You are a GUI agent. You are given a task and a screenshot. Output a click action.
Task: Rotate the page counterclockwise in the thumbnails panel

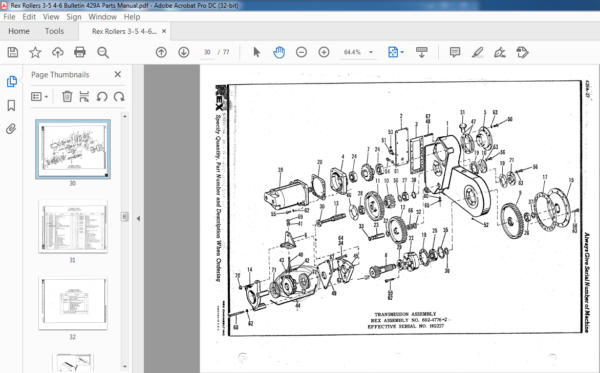coord(102,96)
